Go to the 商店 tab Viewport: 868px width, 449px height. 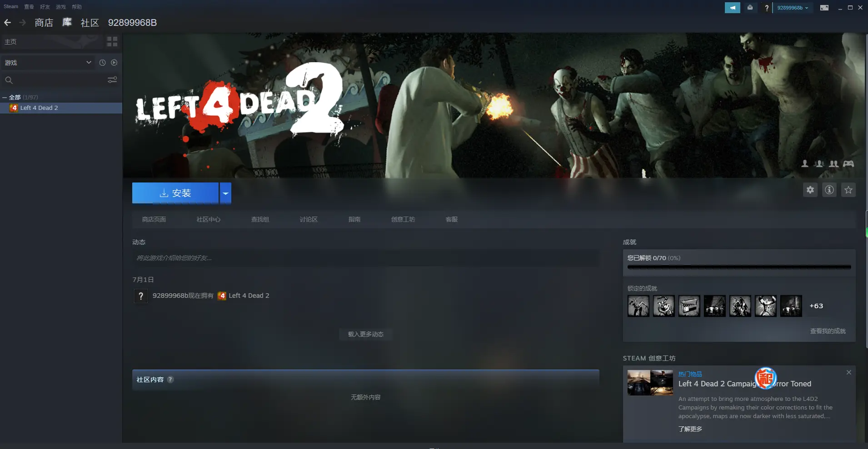coord(44,23)
